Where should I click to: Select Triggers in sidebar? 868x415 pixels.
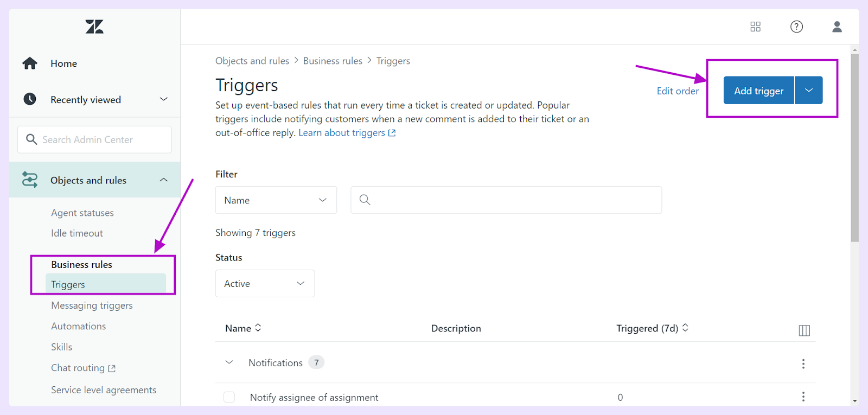(106, 284)
